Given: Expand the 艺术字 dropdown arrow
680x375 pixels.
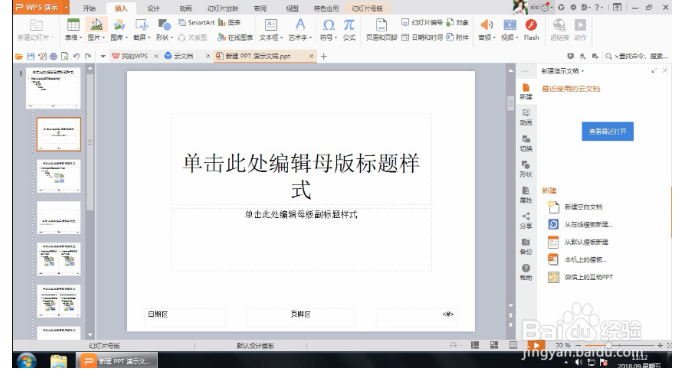Looking at the screenshot, I should pos(311,38).
